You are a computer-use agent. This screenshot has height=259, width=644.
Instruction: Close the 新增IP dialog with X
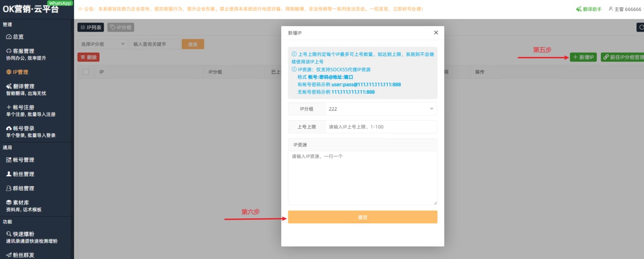pos(436,33)
